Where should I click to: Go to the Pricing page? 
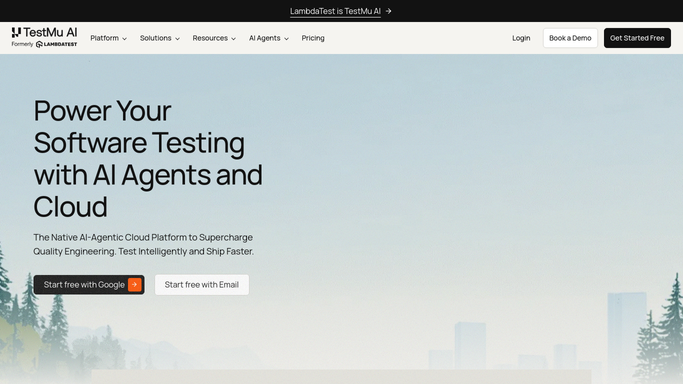(x=313, y=38)
